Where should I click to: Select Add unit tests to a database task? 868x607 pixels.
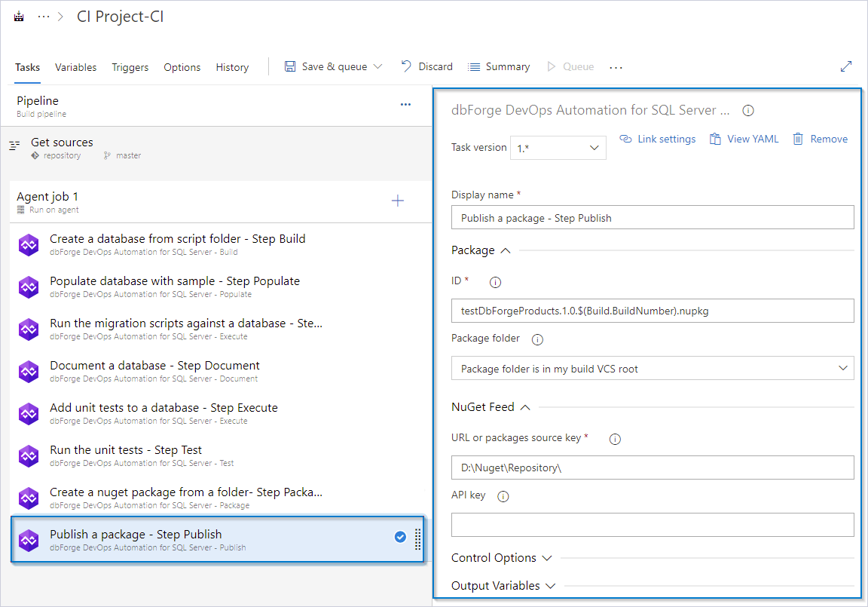point(221,413)
